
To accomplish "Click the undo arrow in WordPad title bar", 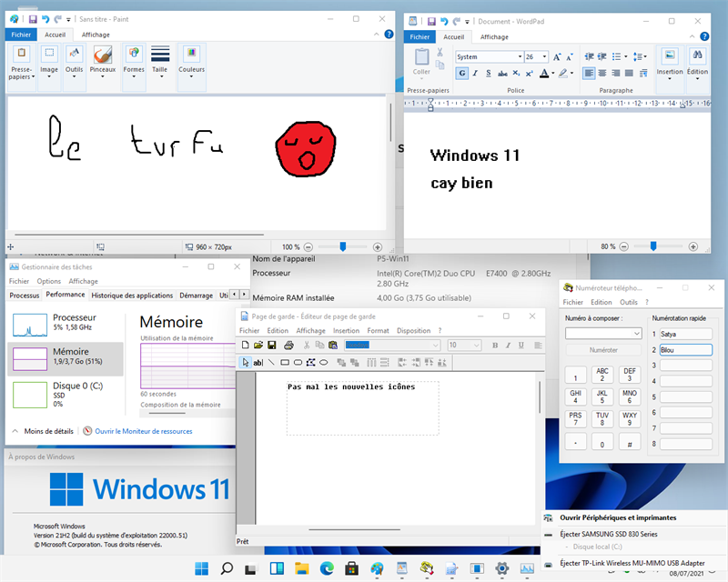I will (445, 20).
